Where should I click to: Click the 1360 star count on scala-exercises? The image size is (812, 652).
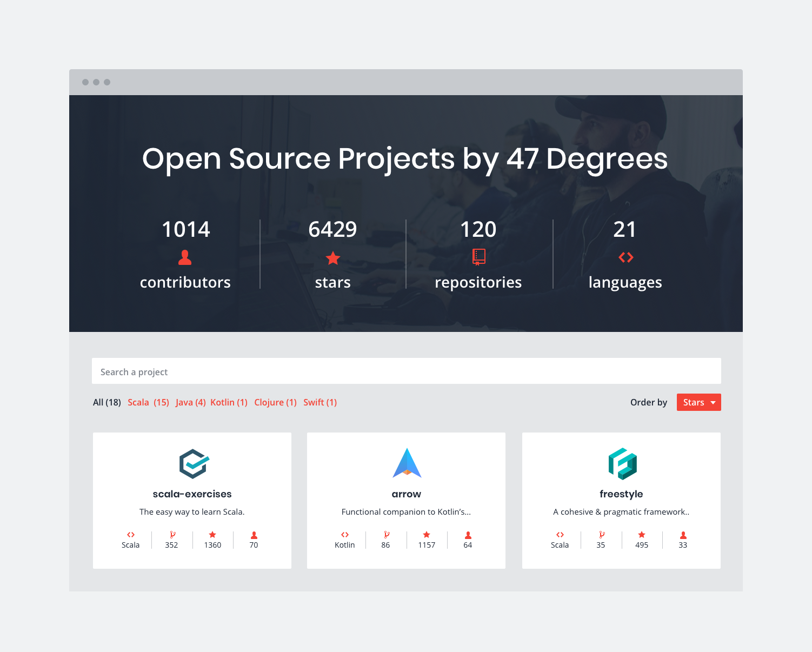click(212, 545)
